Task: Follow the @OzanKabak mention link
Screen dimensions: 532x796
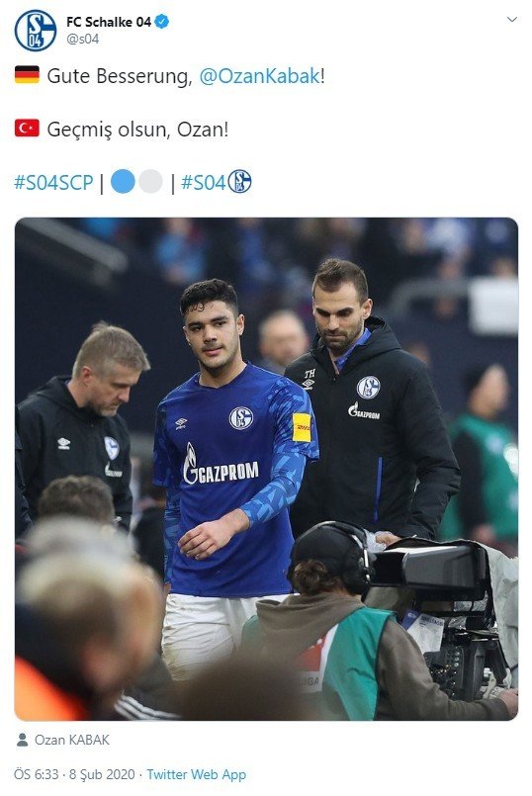Action: (x=259, y=76)
